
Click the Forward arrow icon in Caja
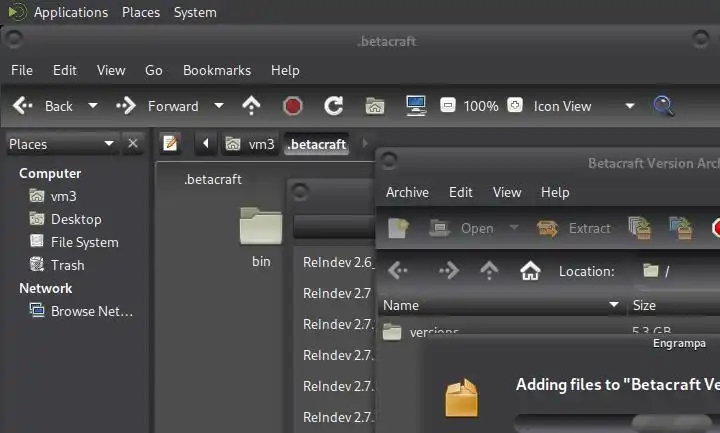point(126,106)
